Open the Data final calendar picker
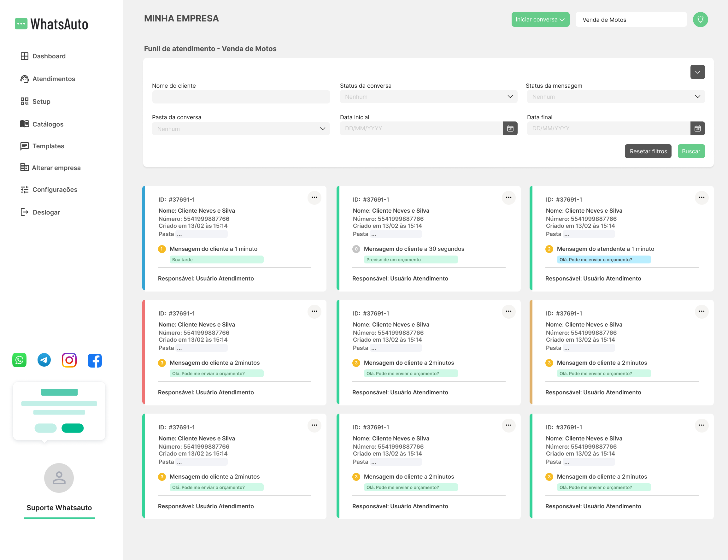Viewport: 728px width, 560px height. tap(697, 128)
